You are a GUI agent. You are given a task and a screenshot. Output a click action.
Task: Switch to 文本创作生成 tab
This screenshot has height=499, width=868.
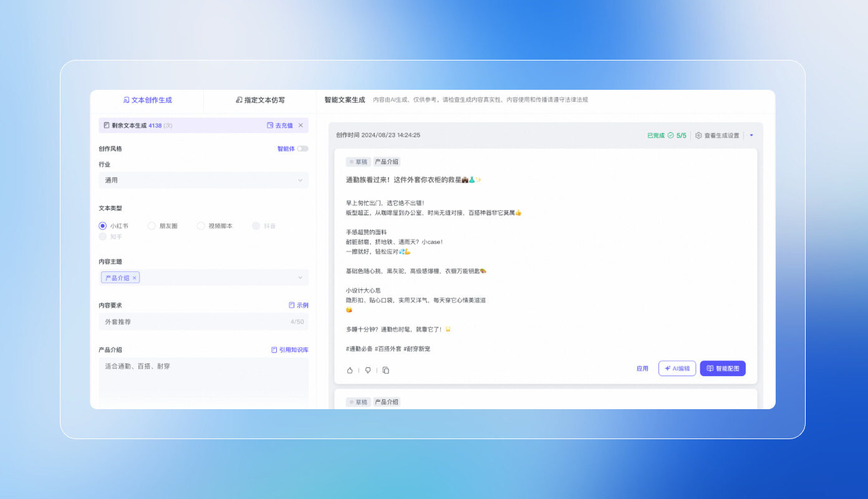(147, 100)
